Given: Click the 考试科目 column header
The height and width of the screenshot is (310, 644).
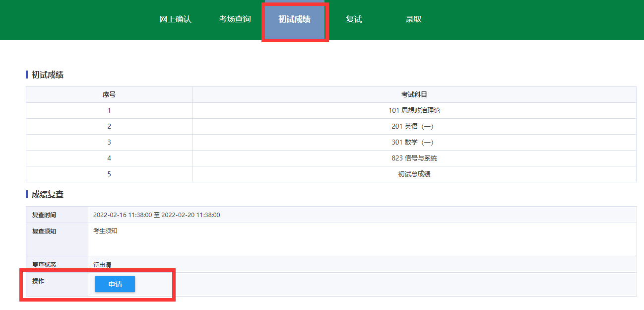Looking at the screenshot, I should pyautogui.click(x=414, y=94).
